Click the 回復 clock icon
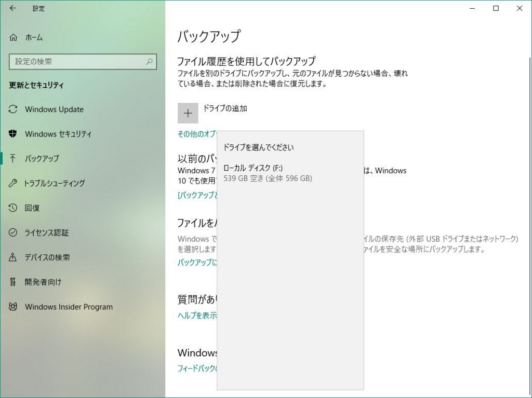 (11, 208)
